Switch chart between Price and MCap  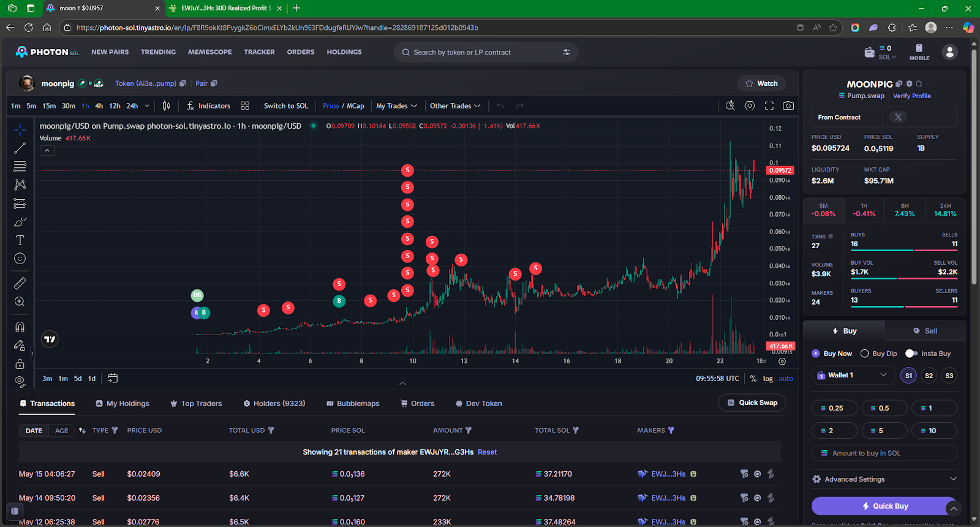coord(343,106)
